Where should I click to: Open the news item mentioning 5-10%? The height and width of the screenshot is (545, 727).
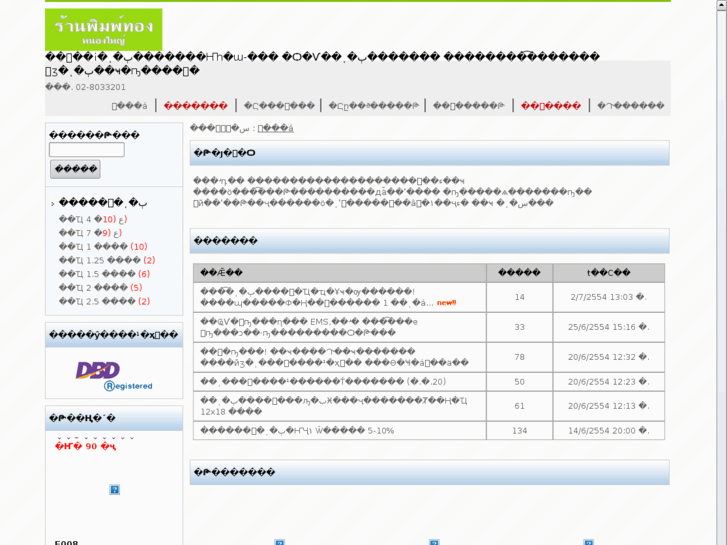[x=297, y=430]
